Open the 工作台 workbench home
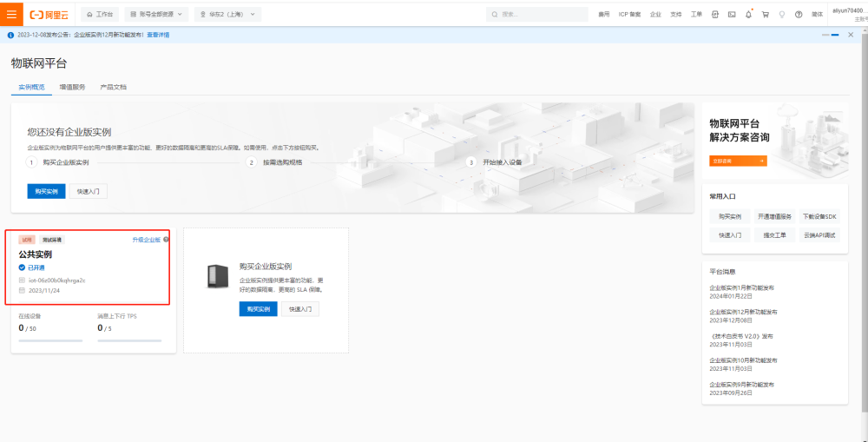Image resolution: width=868 pixels, height=442 pixels. (x=100, y=15)
